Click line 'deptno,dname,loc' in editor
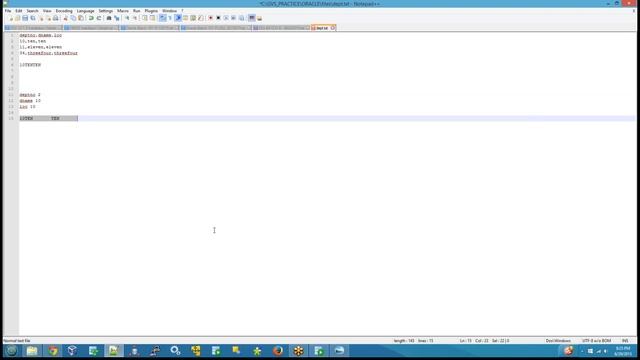Viewport: 640px width, 360px height. click(41, 35)
